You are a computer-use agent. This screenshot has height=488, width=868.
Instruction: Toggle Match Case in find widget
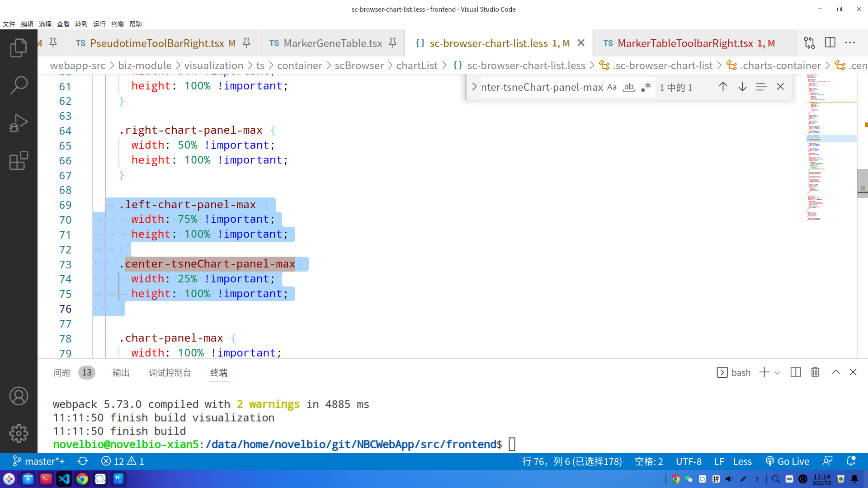(612, 87)
